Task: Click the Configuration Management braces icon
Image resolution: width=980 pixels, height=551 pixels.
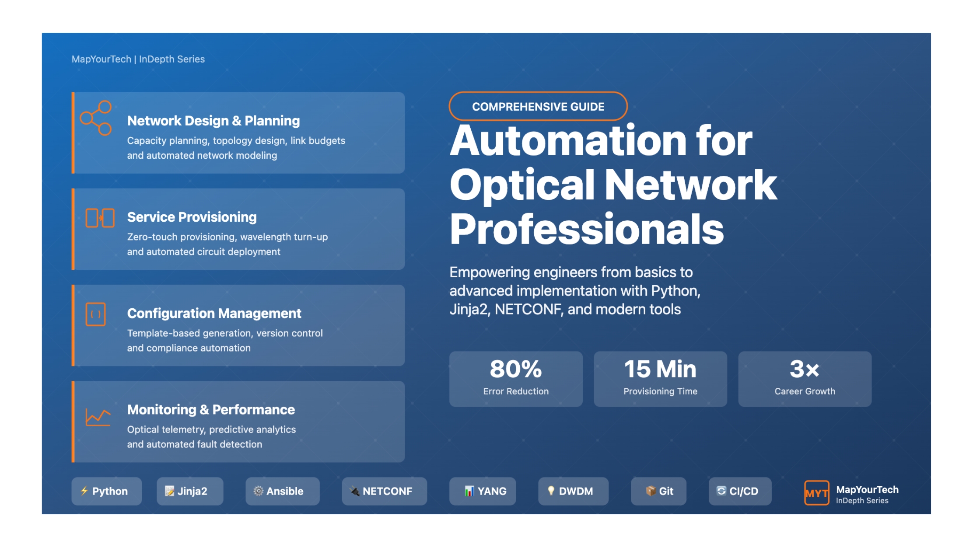Action: click(95, 314)
